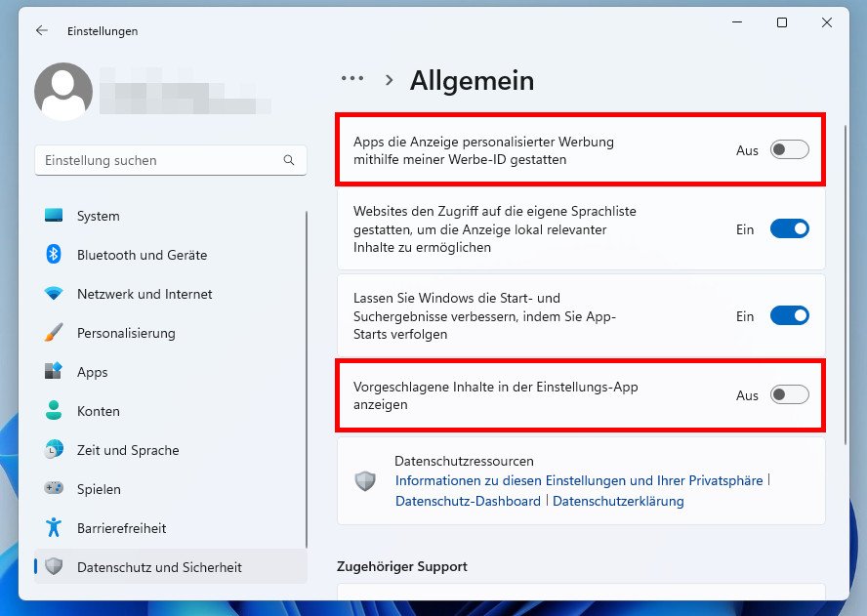Expand the breadcrumb ellipsis menu
867x616 pixels.
[x=351, y=78]
